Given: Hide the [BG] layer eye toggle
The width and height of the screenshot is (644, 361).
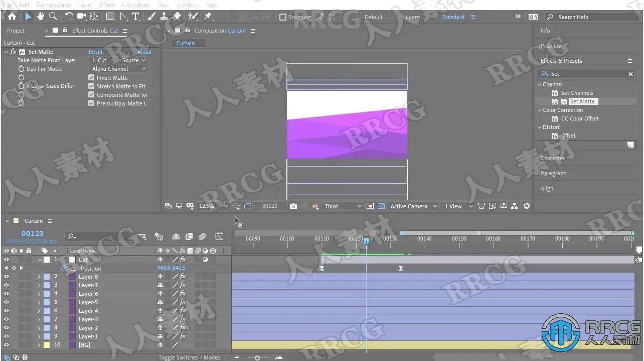Looking at the screenshot, I should click(7, 345).
